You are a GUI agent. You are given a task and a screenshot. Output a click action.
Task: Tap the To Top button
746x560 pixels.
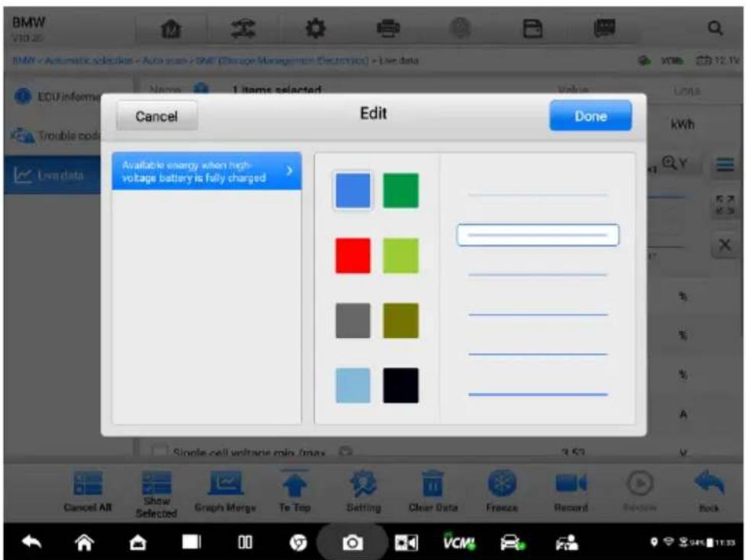click(294, 492)
